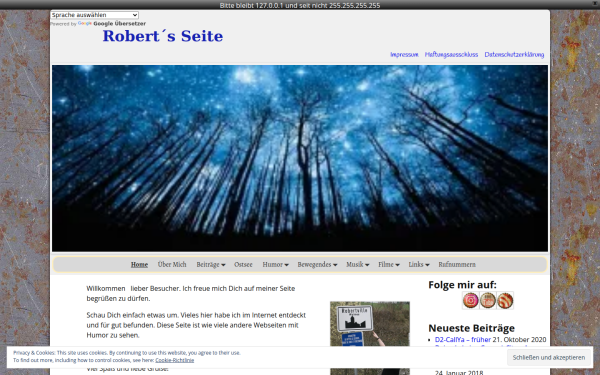Click the 'Robert´s Seite' site title
The width and height of the screenshot is (600, 375).
pos(163,36)
